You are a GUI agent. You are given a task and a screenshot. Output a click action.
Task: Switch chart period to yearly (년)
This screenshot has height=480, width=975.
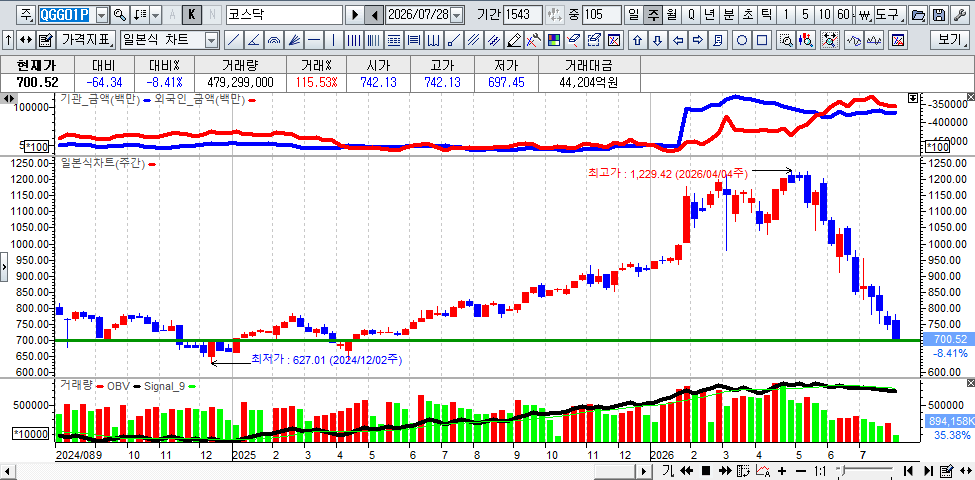point(710,14)
